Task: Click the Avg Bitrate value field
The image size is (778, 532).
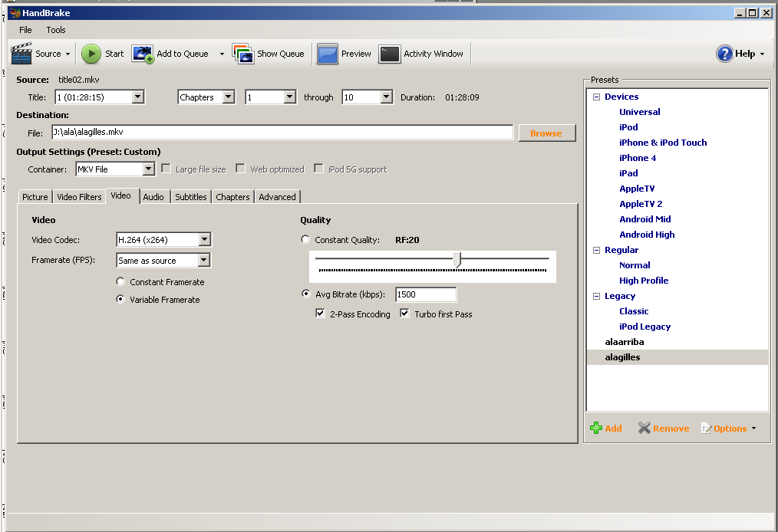Action: [426, 294]
